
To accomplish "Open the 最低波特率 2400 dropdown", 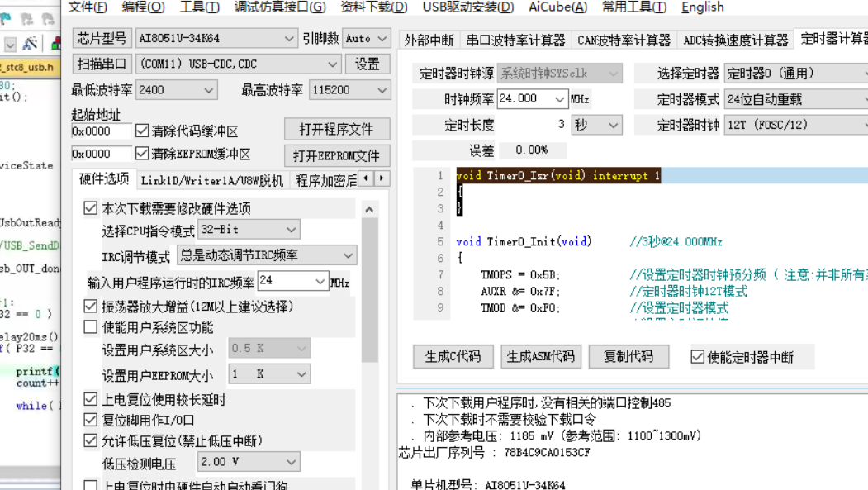I will (177, 90).
